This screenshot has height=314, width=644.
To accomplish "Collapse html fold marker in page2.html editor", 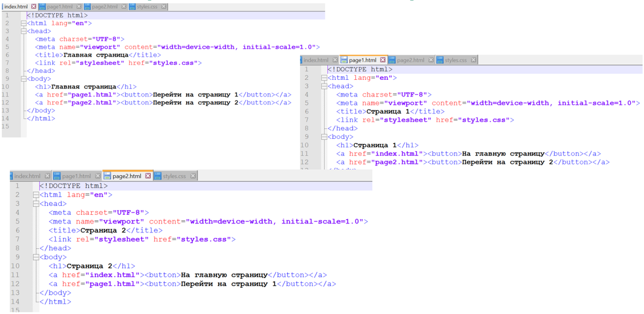I will coord(36,195).
